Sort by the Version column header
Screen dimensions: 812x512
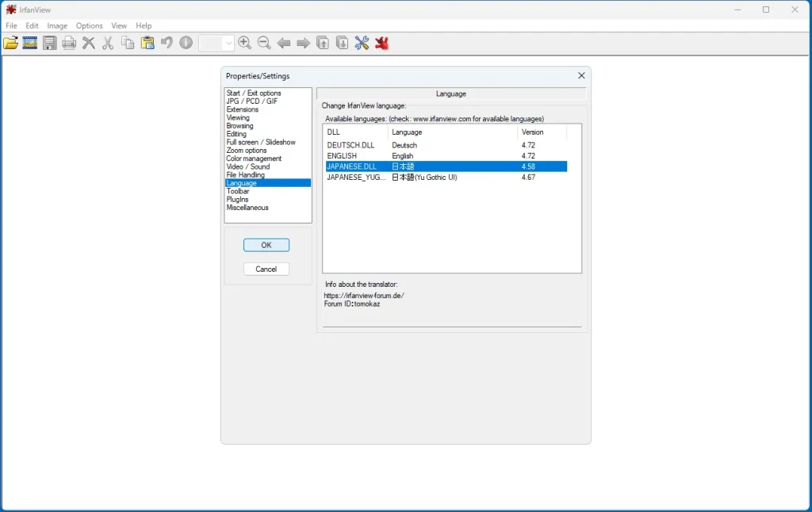tap(542, 132)
